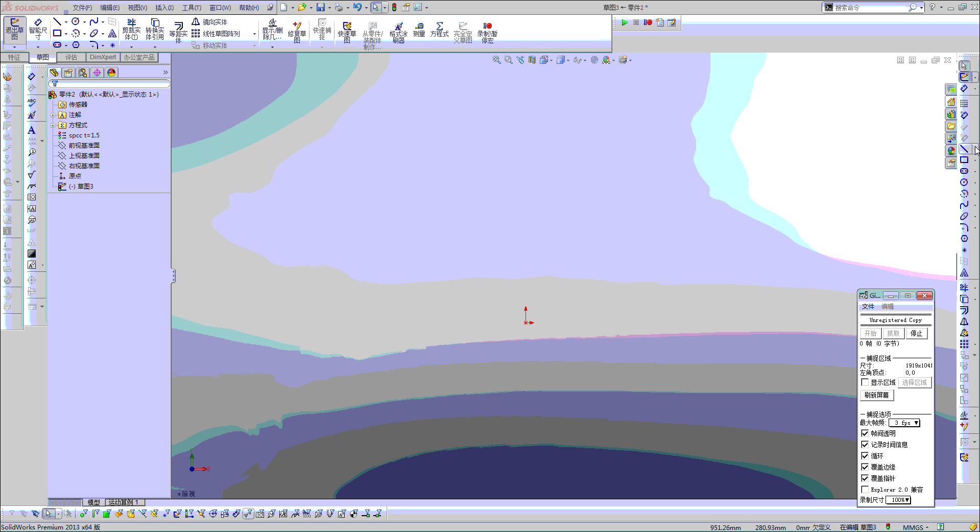
Task: Click the Exit Sketch (退出草图) icon
Action: [14, 30]
